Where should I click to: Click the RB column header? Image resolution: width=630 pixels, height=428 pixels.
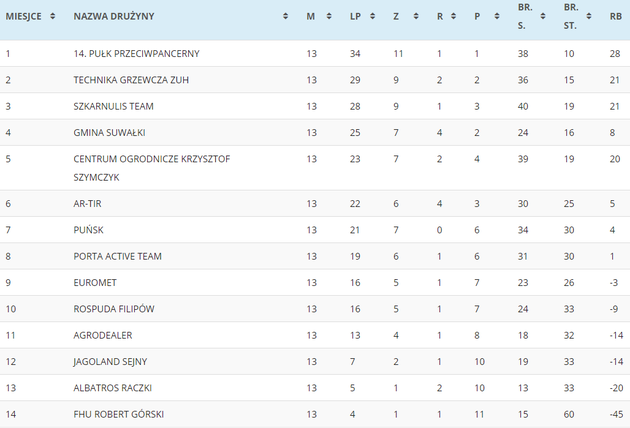(616, 16)
